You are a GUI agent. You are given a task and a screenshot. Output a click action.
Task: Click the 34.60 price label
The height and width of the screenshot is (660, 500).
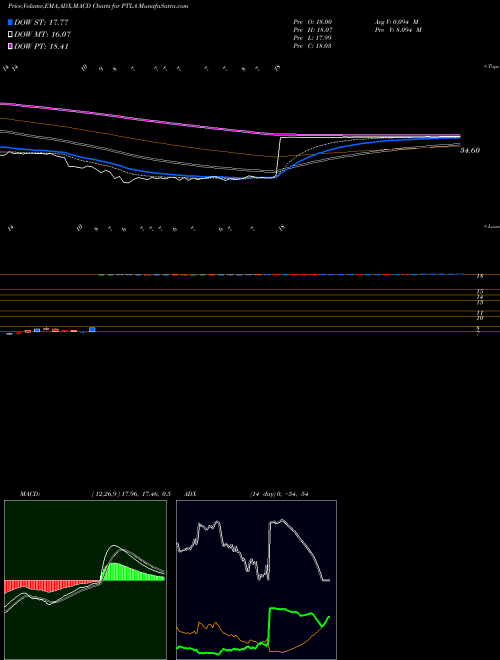[470, 150]
